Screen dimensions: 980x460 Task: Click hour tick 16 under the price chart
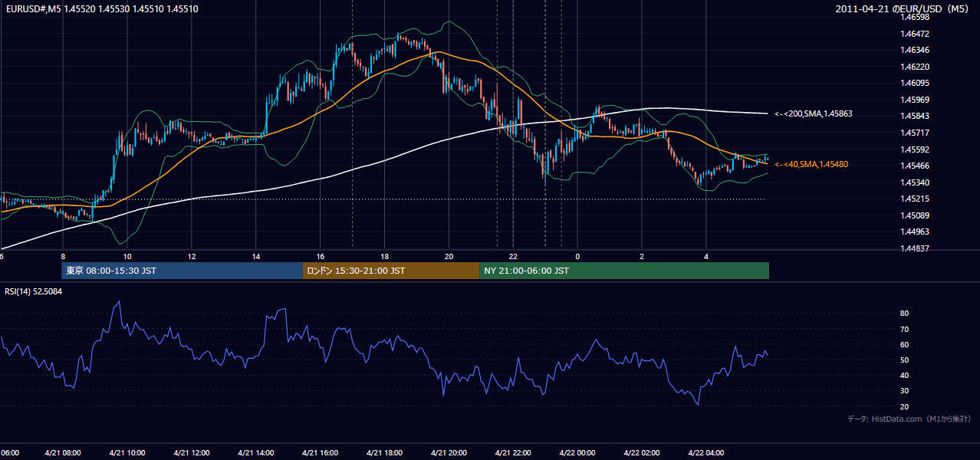(x=321, y=256)
